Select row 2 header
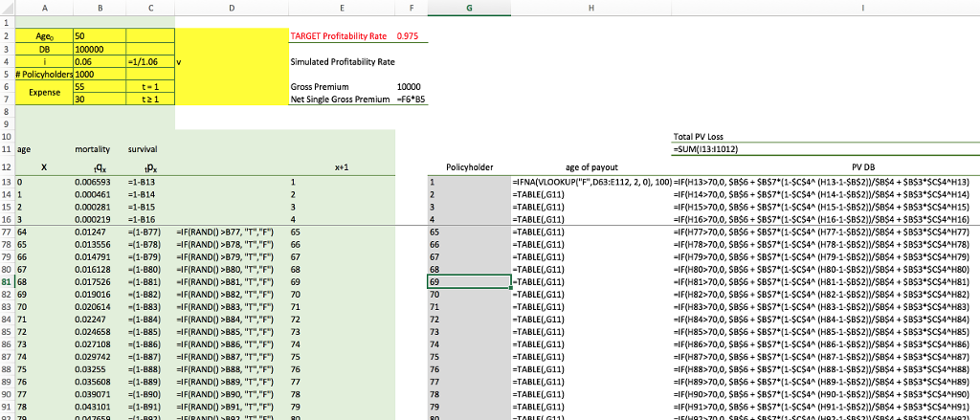980x420 pixels. pos(8,36)
